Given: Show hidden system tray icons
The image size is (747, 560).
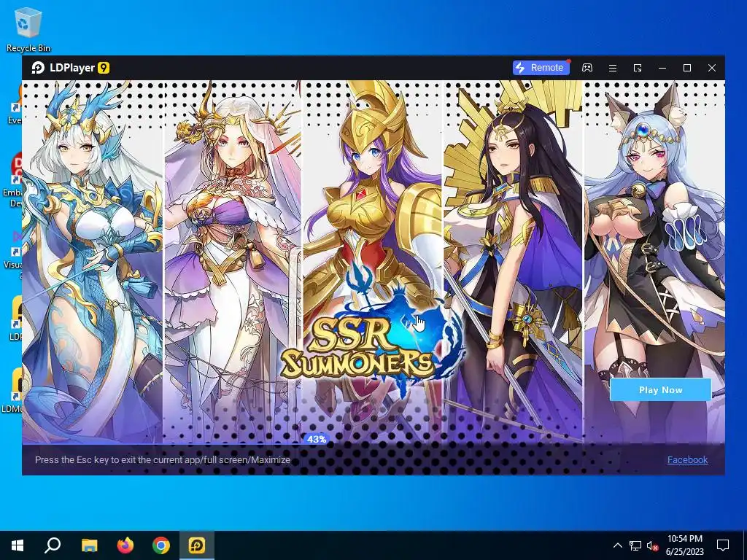Looking at the screenshot, I should tap(617, 545).
